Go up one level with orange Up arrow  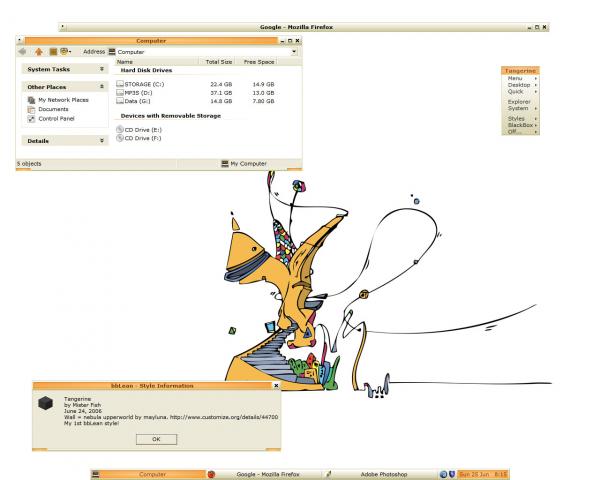pyautogui.click(x=39, y=52)
